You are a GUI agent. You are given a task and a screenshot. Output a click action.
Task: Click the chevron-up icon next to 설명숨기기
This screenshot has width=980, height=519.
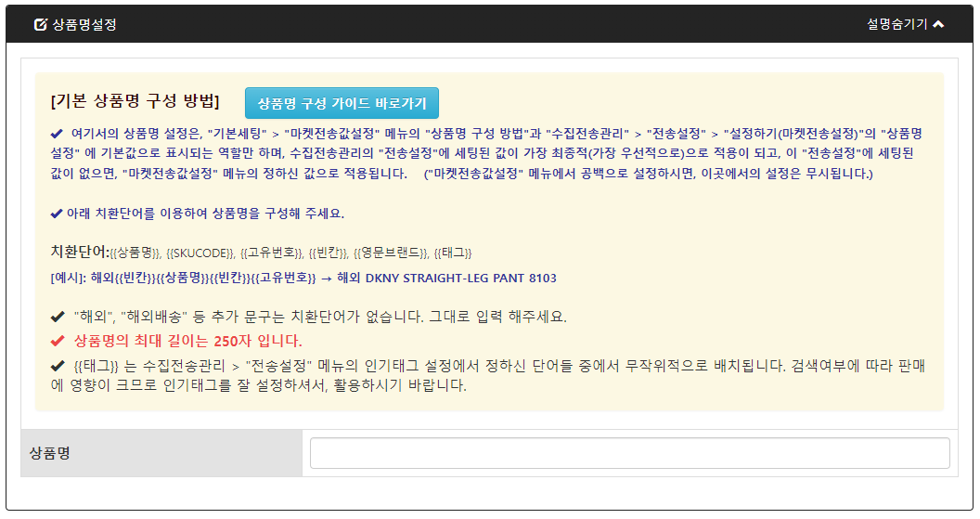click(x=938, y=24)
